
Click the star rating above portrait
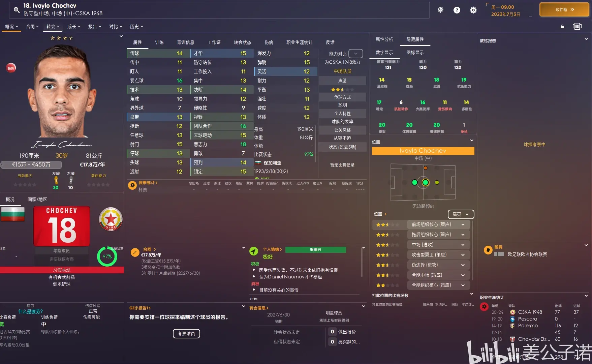(x=62, y=38)
